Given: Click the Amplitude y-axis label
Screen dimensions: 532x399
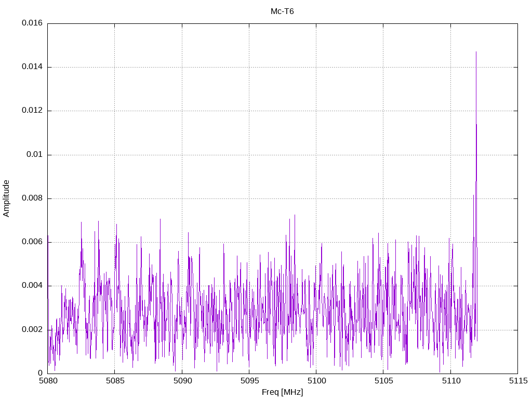Looking at the screenshot, I should coord(6,198).
